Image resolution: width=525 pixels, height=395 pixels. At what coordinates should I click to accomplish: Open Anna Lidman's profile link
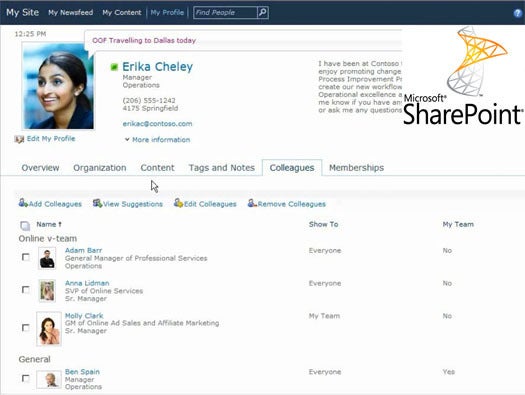click(87, 283)
